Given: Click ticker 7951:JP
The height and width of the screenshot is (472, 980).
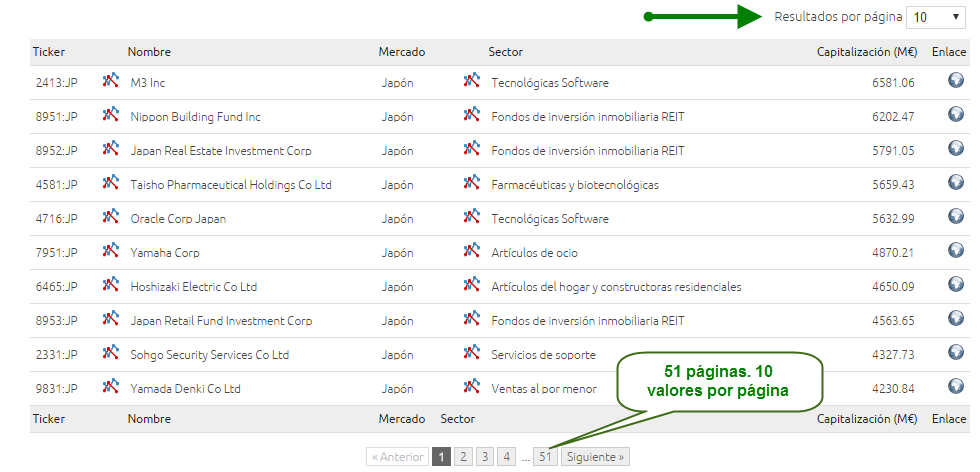Looking at the screenshot, I should tap(57, 253).
